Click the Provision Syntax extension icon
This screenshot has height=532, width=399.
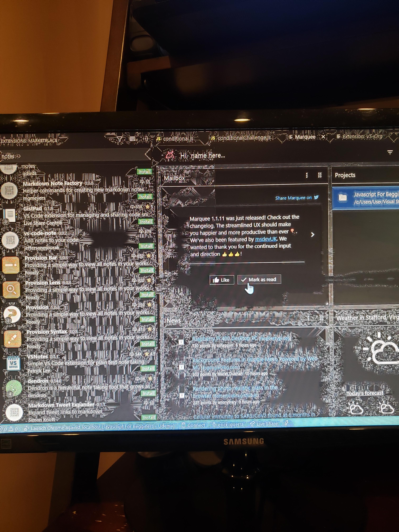(13, 339)
